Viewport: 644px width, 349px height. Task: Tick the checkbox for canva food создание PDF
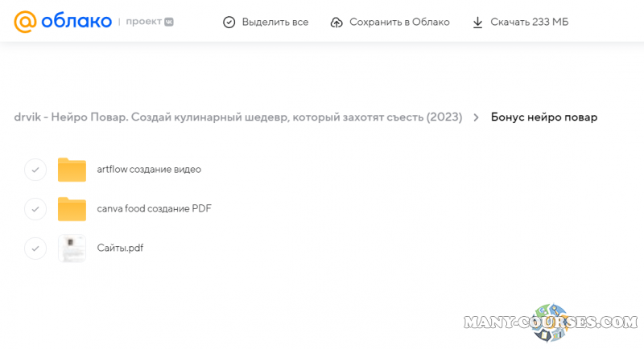pos(35,209)
